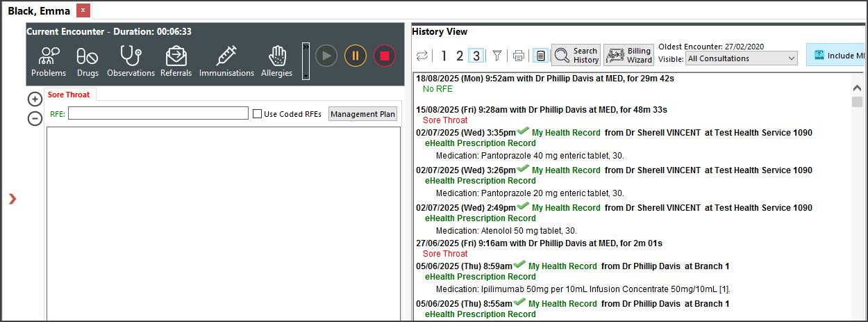Open the history filter funnel

coord(497,56)
